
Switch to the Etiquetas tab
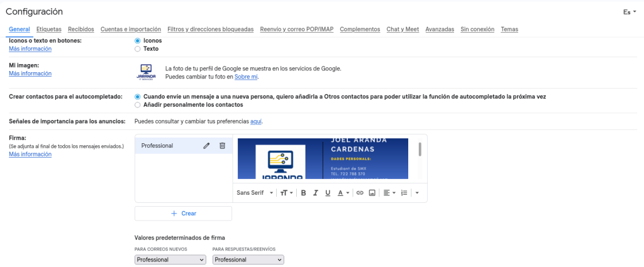tap(49, 29)
